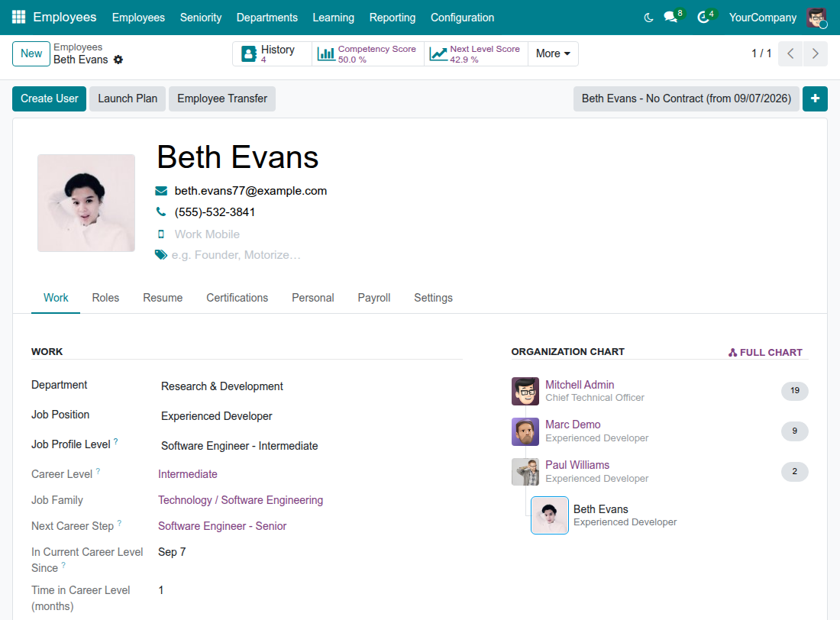Screen dimensions: 840x620
Task: Open Employees menu in navbar
Action: 138,18
